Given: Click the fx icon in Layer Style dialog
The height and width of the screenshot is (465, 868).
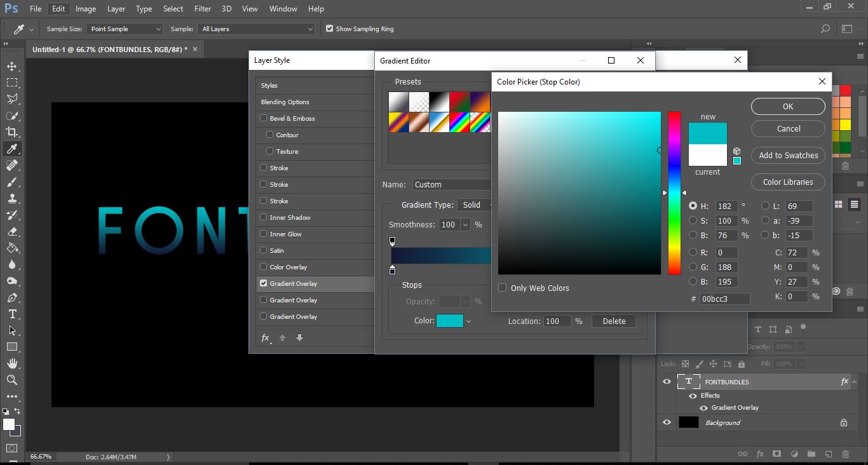Looking at the screenshot, I should pyautogui.click(x=266, y=338).
